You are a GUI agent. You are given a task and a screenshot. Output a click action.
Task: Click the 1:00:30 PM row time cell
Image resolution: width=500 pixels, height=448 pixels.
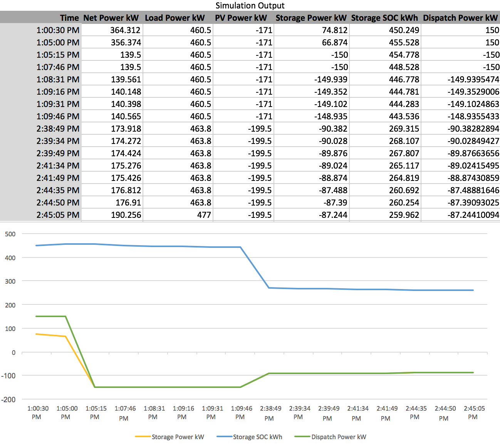(58, 30)
